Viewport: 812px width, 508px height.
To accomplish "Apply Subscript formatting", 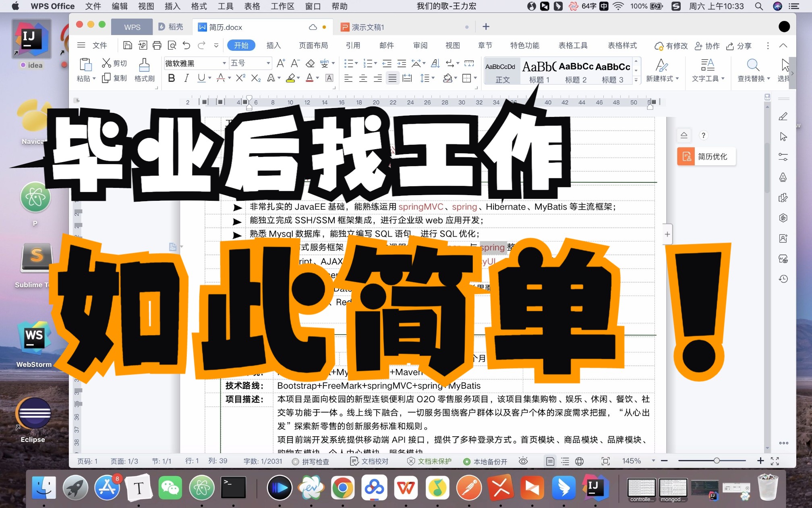I will [x=256, y=78].
